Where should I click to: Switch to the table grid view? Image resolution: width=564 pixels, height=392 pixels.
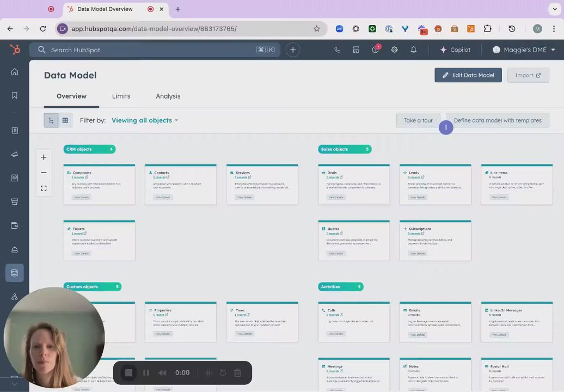coord(65,120)
